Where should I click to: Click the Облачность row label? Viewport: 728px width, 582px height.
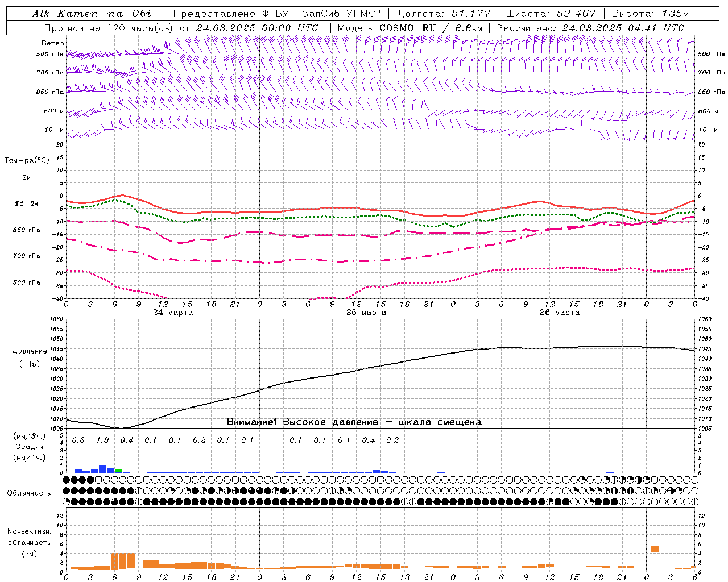coord(29,493)
